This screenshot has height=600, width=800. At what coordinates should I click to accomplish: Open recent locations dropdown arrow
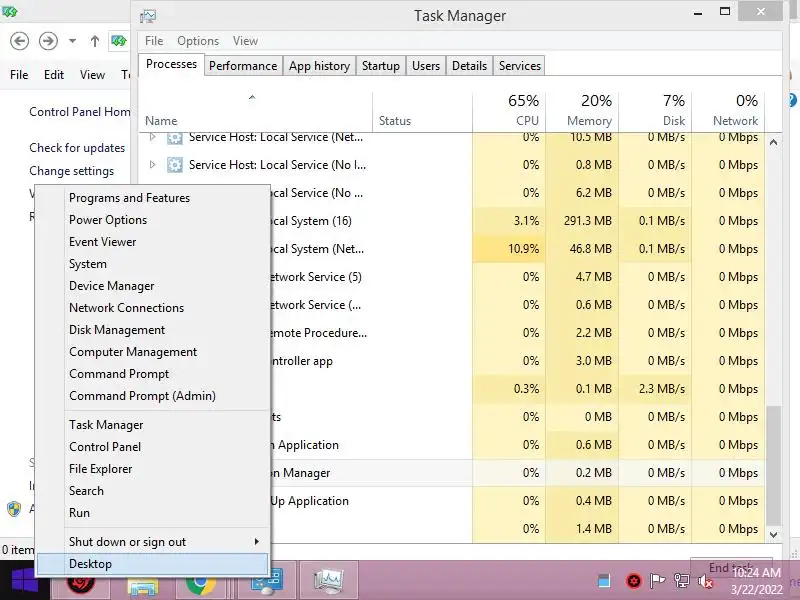click(x=72, y=41)
